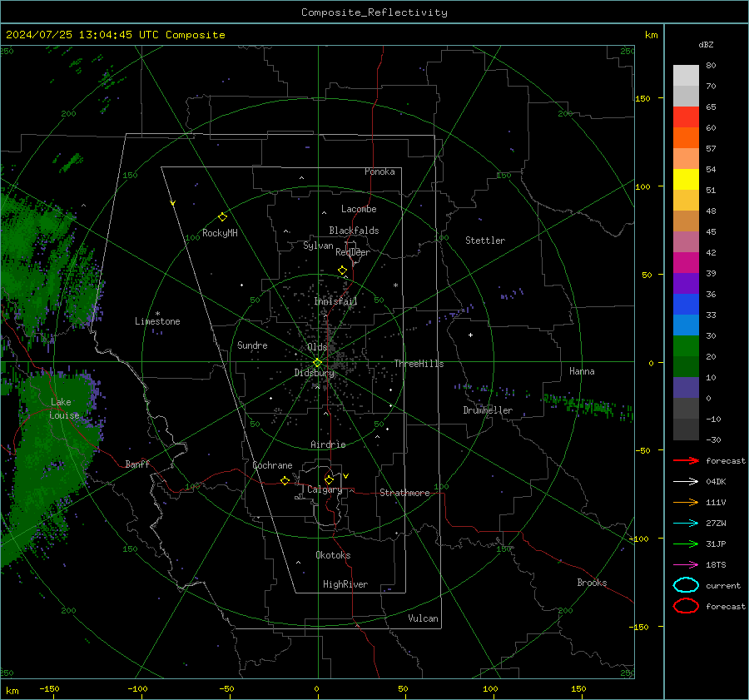Click the Airdrie label
Screen dimensions: 749x700
click(x=328, y=444)
